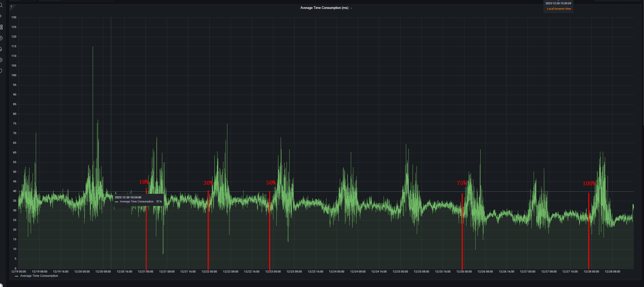Click the orange 'Local browser time' label
This screenshot has width=644, height=287.
coord(559,9)
